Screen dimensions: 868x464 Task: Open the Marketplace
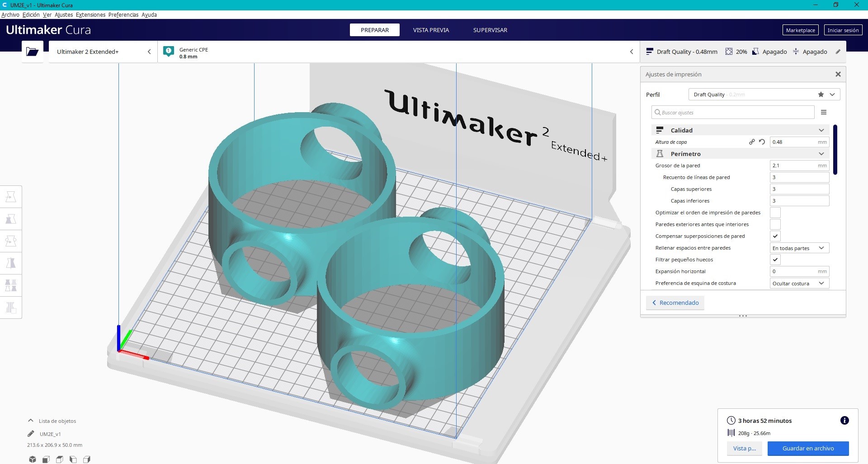tap(800, 30)
